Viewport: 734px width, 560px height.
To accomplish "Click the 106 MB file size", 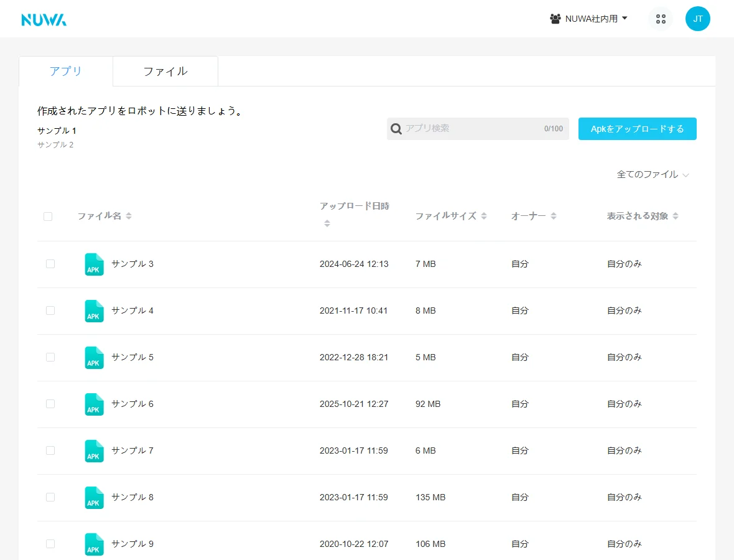I will coord(430,544).
